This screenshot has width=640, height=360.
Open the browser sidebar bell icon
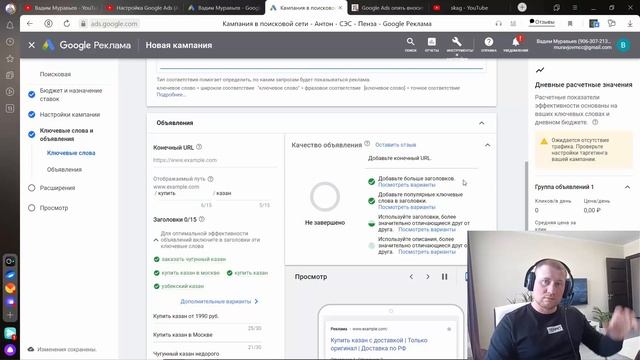click(x=10, y=25)
